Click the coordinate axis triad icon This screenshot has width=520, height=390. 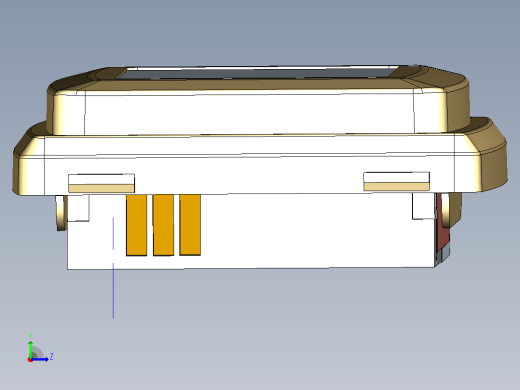coord(39,348)
